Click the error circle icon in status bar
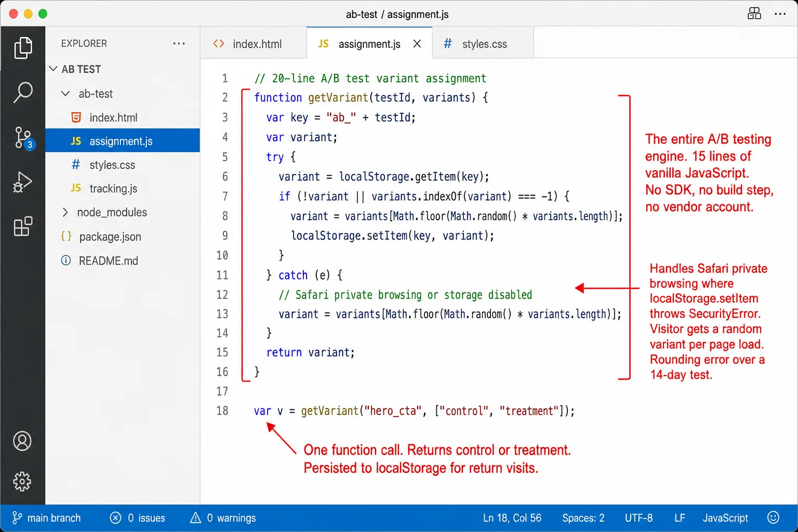798x532 pixels. tap(115, 518)
